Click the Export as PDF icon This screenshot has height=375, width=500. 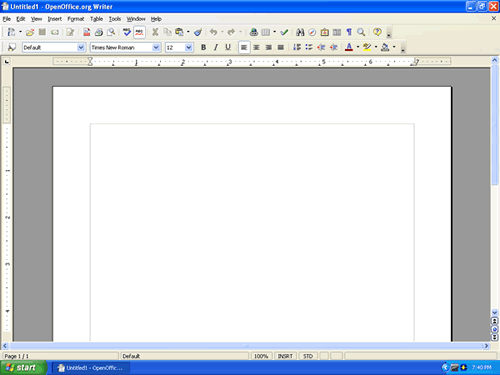[x=87, y=32]
